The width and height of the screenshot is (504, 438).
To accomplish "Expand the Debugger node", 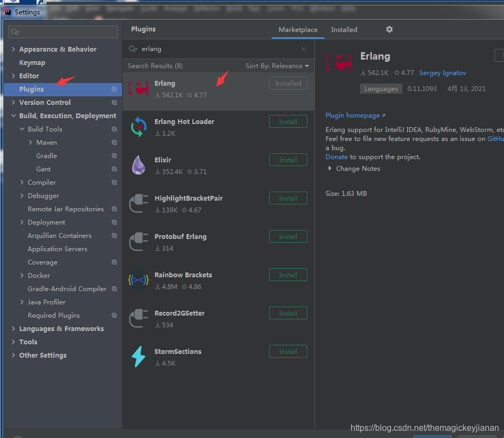I will [x=22, y=195].
